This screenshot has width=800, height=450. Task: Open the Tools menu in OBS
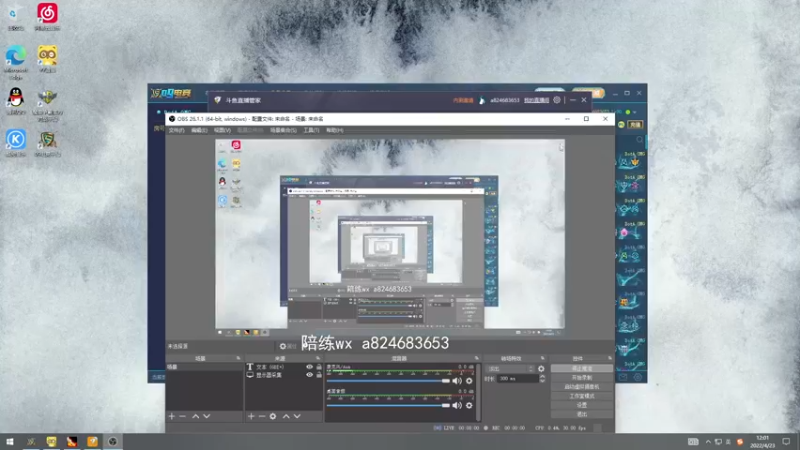[311, 130]
